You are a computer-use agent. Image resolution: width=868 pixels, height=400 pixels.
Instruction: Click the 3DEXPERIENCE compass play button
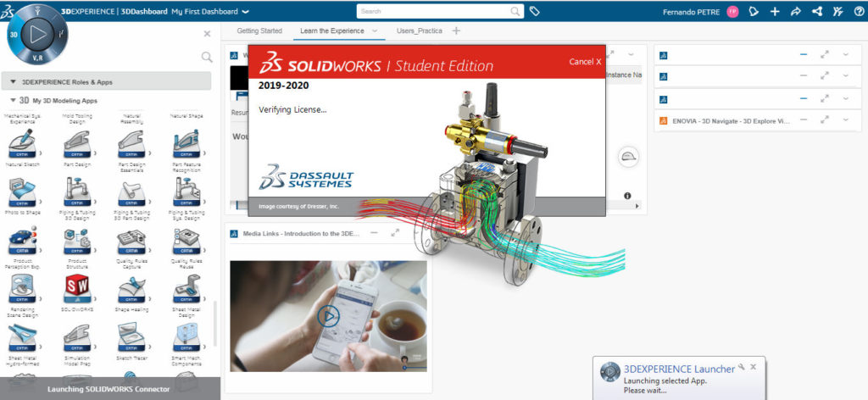pyautogui.click(x=37, y=34)
